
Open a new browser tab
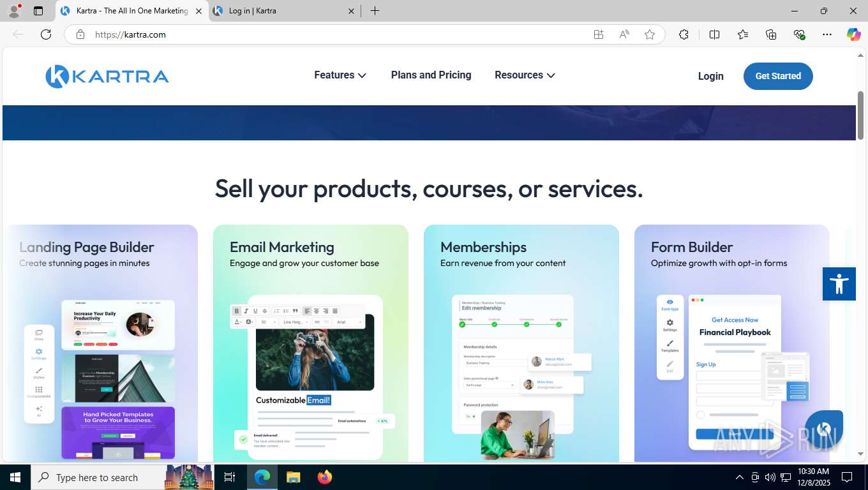click(x=375, y=11)
